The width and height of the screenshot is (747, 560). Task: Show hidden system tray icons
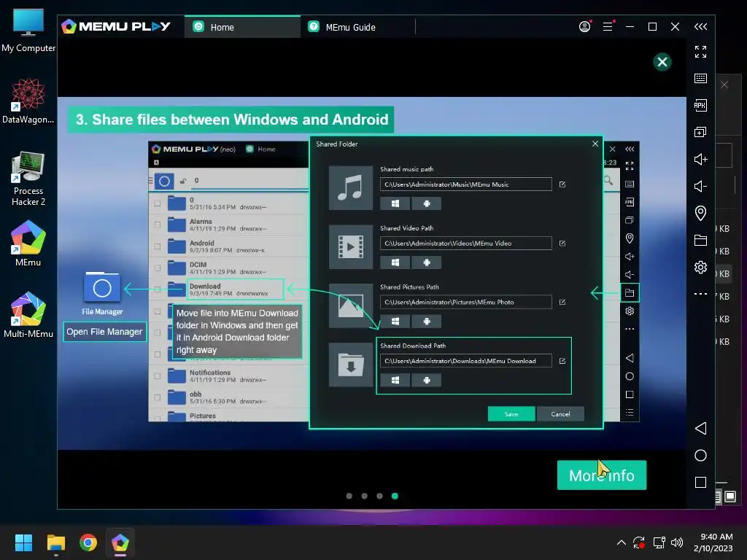coord(622,542)
